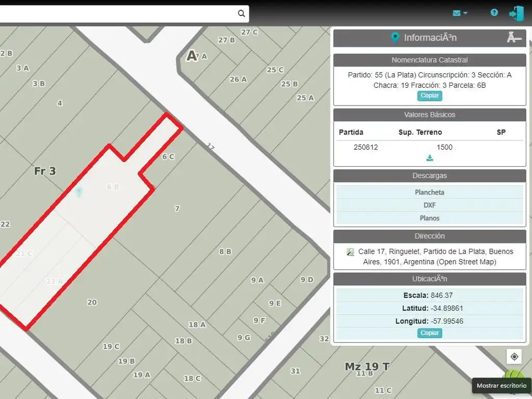Open the help question mark icon
The width and height of the screenshot is (532, 399).
(x=494, y=13)
